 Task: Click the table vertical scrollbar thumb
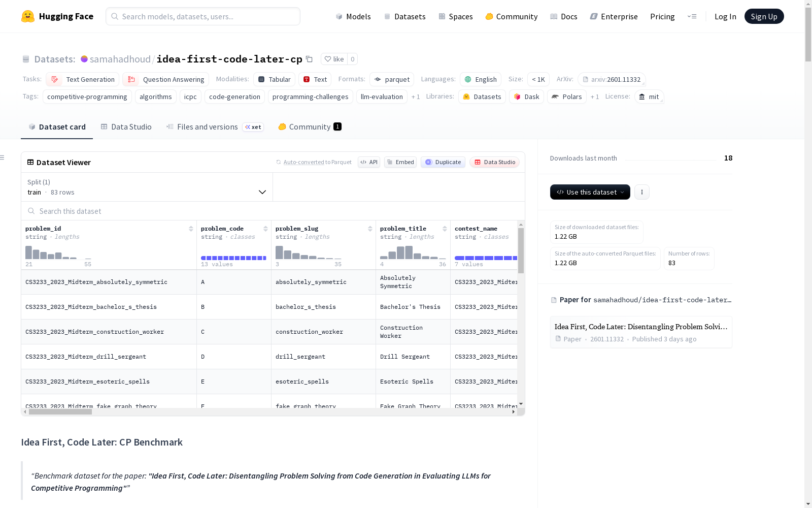[521, 250]
